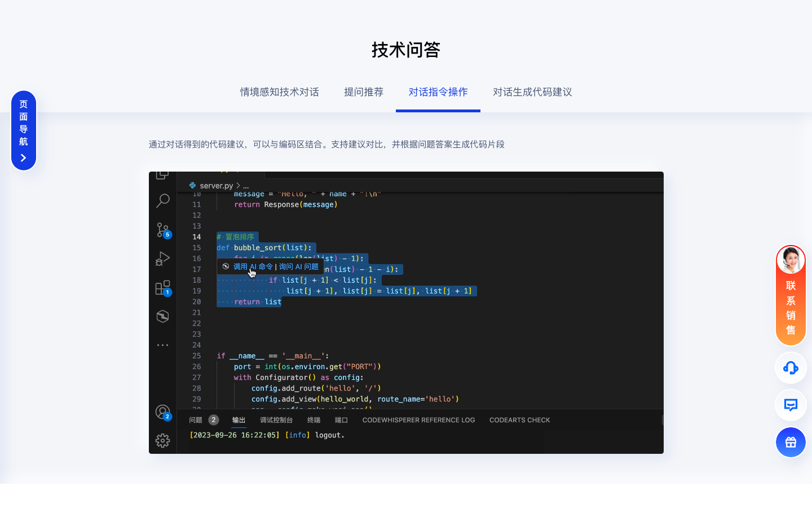Open the Extensions panel with 1 notification

pos(163,287)
